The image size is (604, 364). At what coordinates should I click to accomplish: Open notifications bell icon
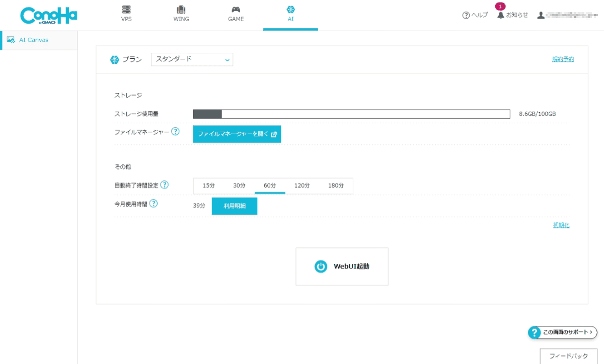(x=501, y=15)
